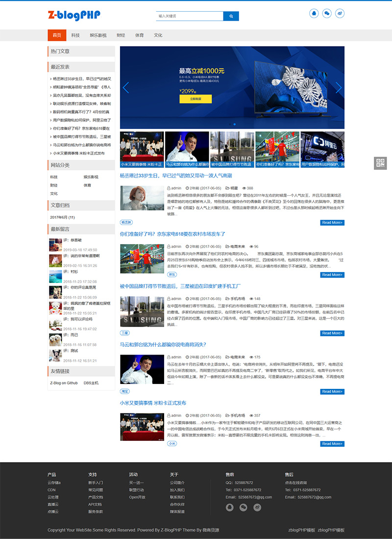Click Read More for the 三星 India article

tap(332, 334)
